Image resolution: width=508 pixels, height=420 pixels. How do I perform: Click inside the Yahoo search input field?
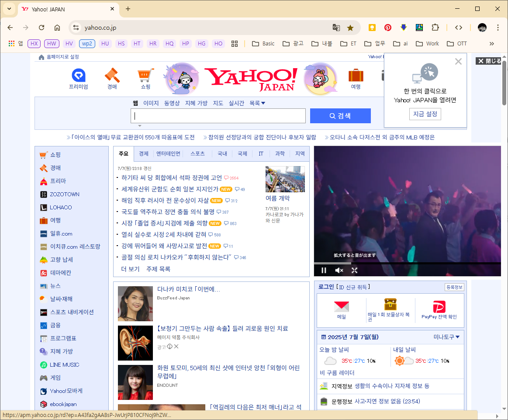coord(218,116)
